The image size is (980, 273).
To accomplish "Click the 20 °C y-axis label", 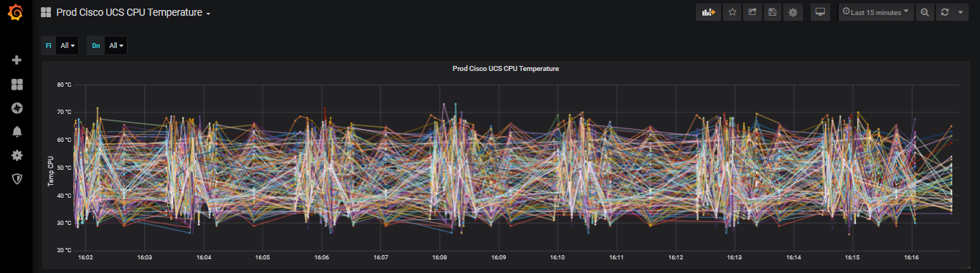I will [x=64, y=251].
